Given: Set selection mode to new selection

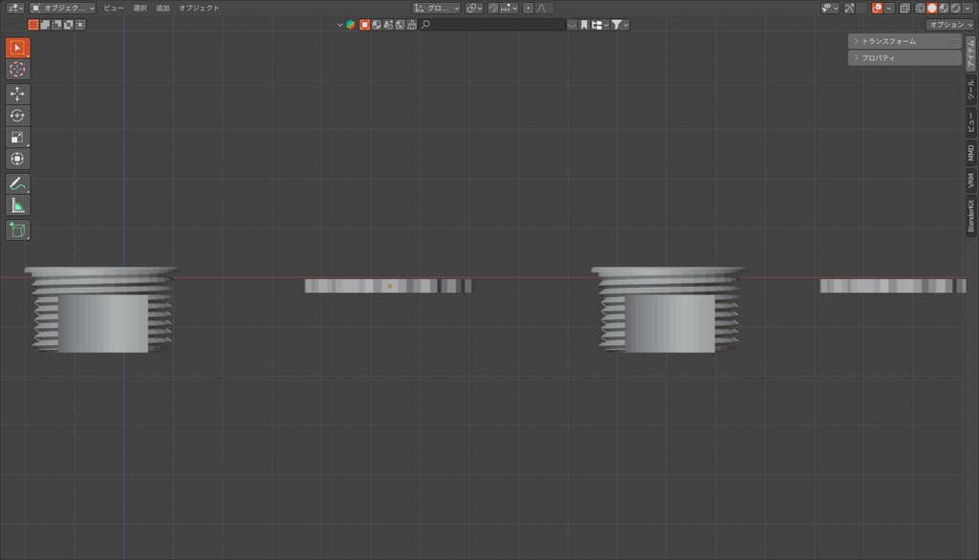Looking at the screenshot, I should tap(33, 24).
